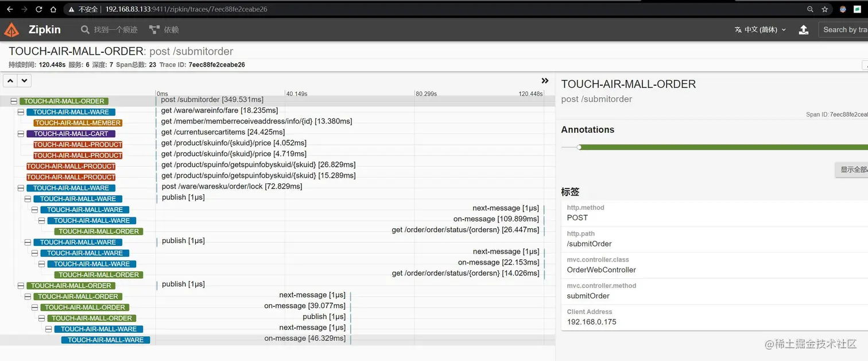Click the mvc.controller.method value submitOrder
The height and width of the screenshot is (361, 868).
(588, 296)
